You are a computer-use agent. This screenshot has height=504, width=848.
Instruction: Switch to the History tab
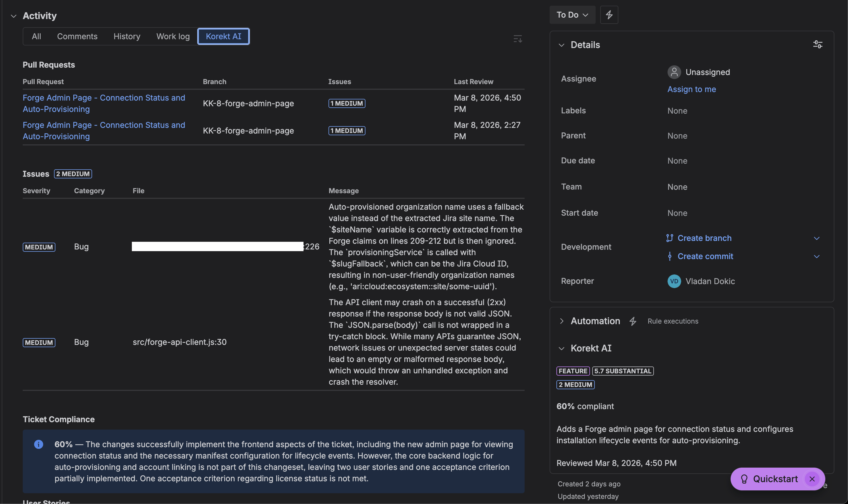(x=127, y=36)
